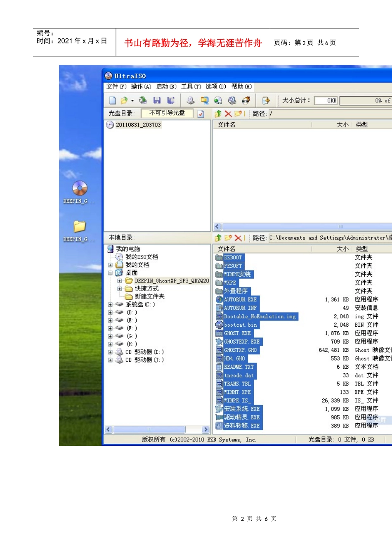Click the disc pane horizontal scrollbar left arrow
The image size is (392, 555).
pos(217,226)
